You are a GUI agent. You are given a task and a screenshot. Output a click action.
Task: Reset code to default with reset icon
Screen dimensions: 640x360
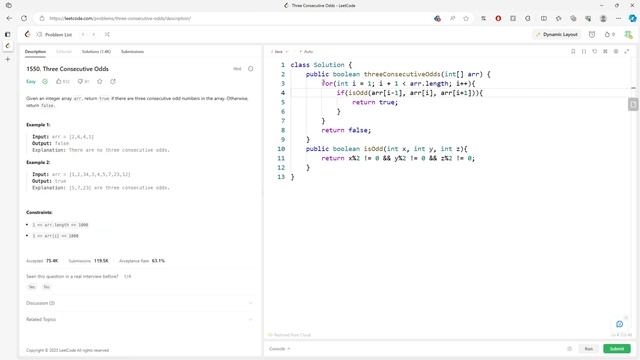(x=595, y=51)
